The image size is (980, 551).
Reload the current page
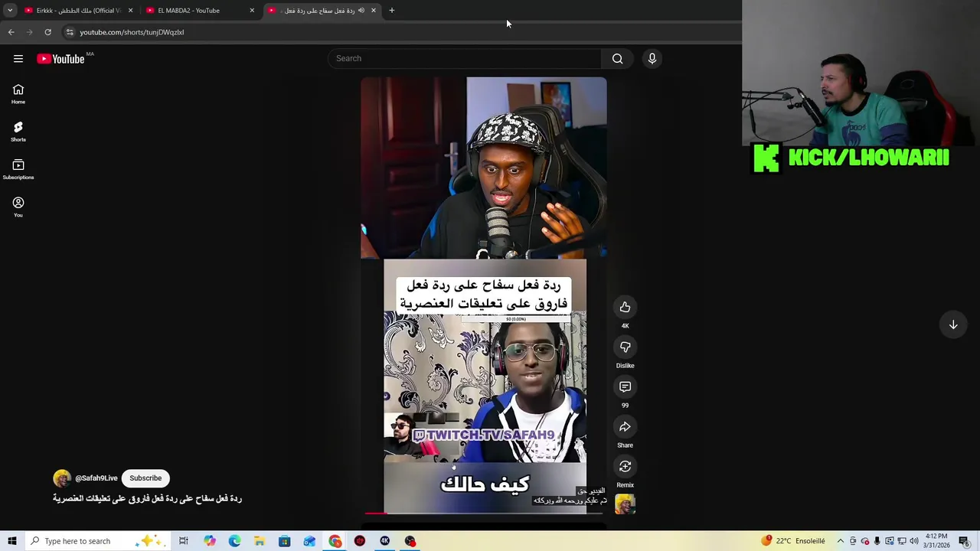(x=47, y=32)
